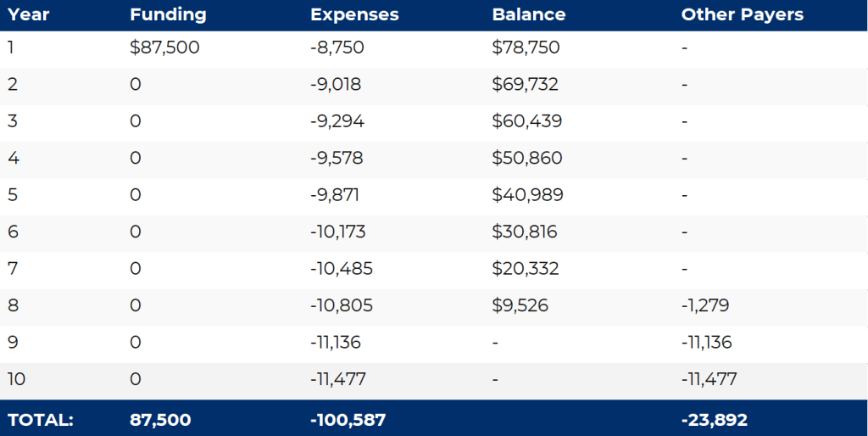Select the -8,750 expenses cell
The height and width of the screenshot is (436, 868).
click(337, 48)
